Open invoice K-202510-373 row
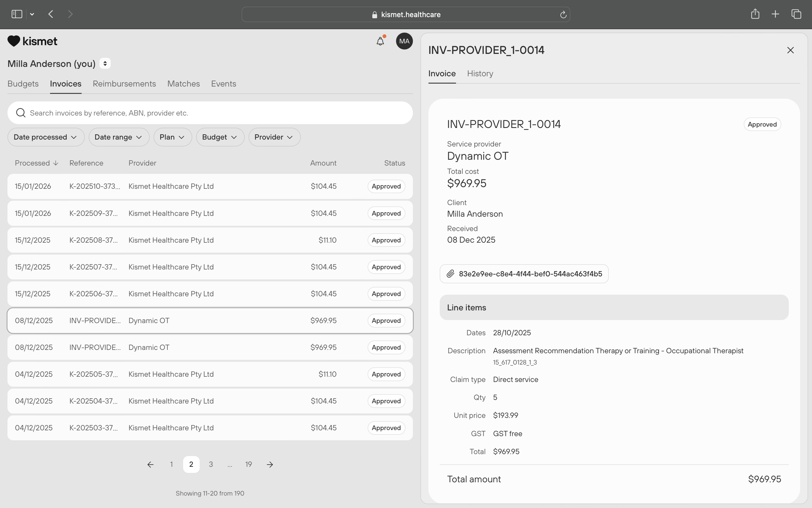Viewport: 812px width, 508px height. click(x=210, y=187)
